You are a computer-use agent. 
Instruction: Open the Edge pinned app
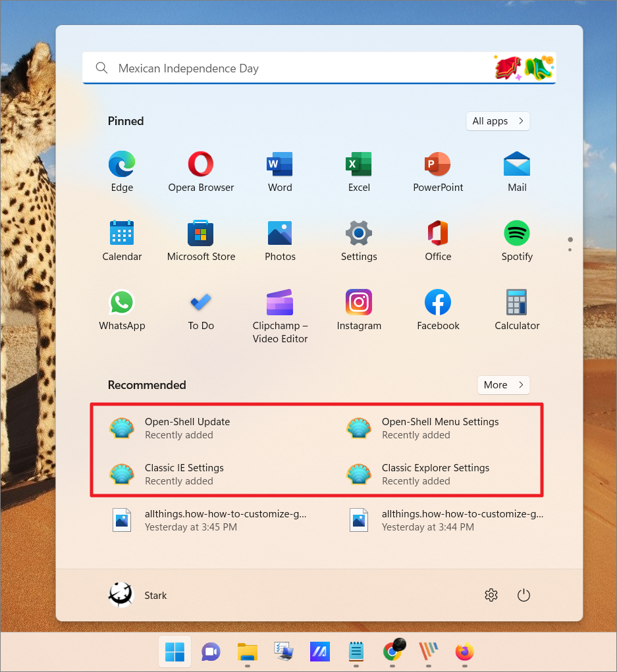122,172
